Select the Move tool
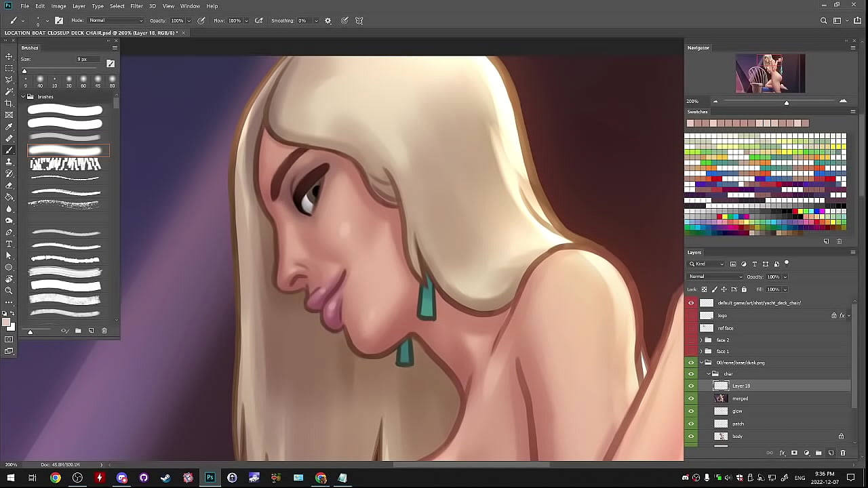The image size is (868, 488). click(9, 56)
